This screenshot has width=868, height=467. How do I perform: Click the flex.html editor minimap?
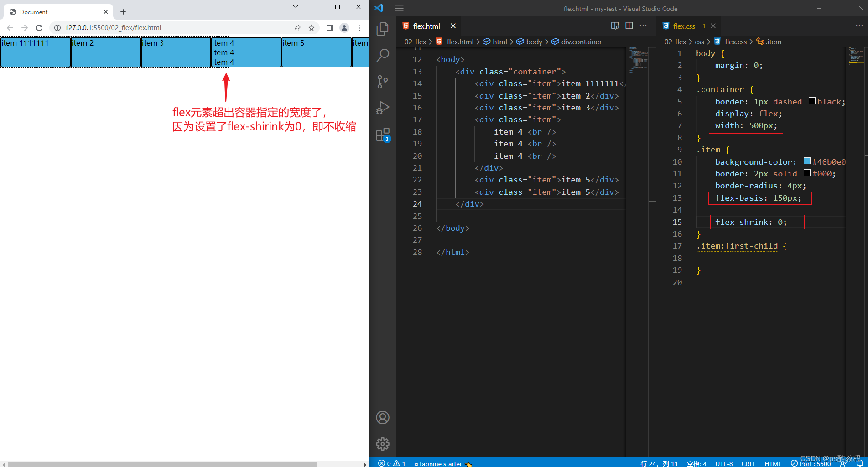(639, 59)
